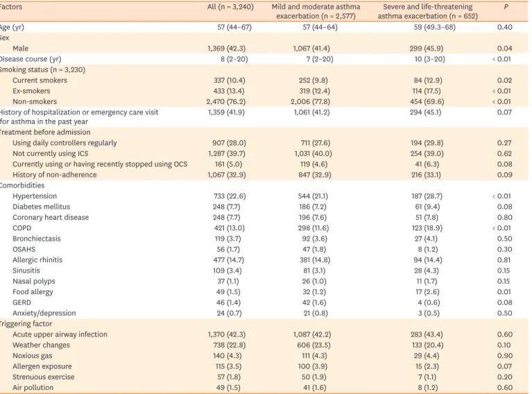Image resolution: width=532 pixels, height=394 pixels.
Task: Click 'Currently using or having recently stopped using OCS'
Action: [x=100, y=164]
